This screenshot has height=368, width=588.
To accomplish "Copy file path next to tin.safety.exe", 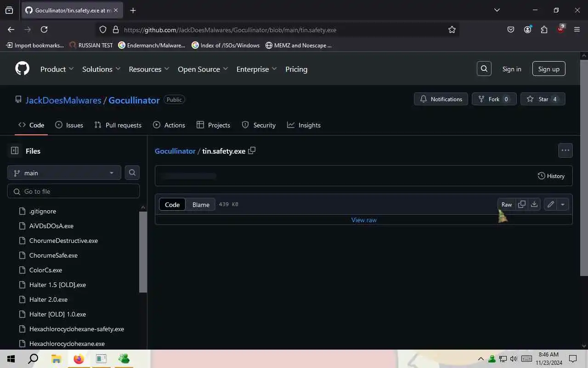I will pos(252,151).
